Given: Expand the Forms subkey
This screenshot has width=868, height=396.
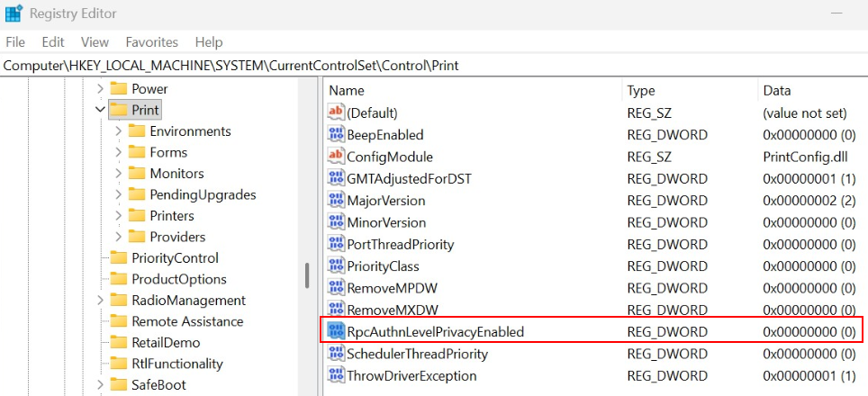Looking at the screenshot, I should 118,152.
